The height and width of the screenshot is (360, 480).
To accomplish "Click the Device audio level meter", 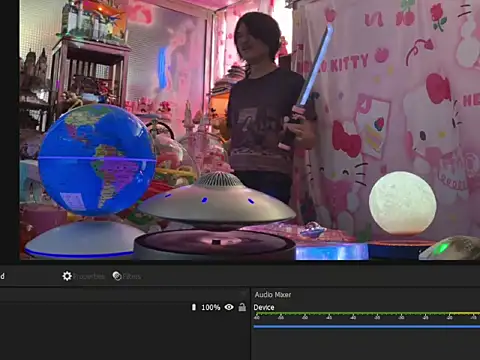I will [367, 316].
